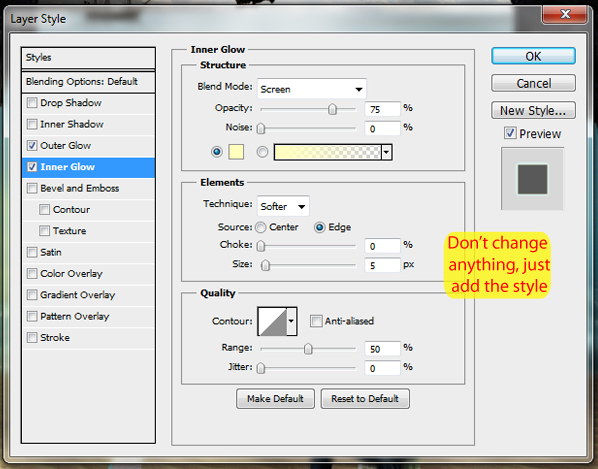Toggle the Anti-aliased checkbox
The height and width of the screenshot is (469, 598).
pos(316,321)
